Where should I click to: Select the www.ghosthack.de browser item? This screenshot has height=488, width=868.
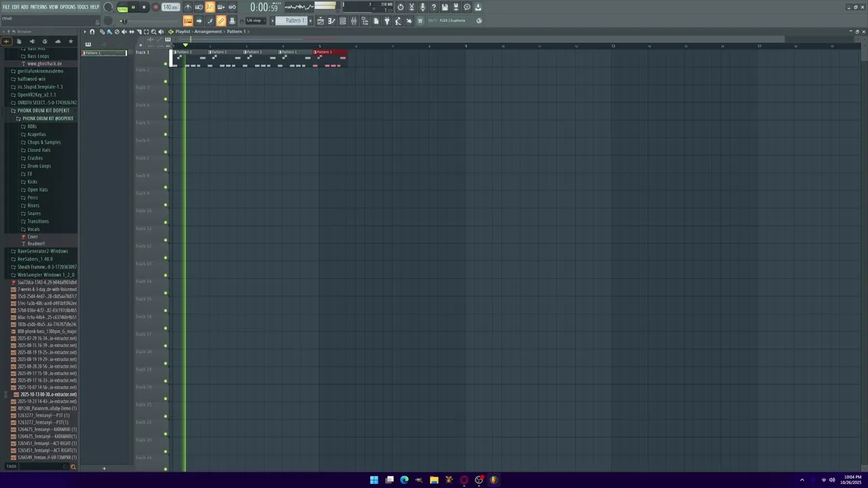(x=44, y=64)
